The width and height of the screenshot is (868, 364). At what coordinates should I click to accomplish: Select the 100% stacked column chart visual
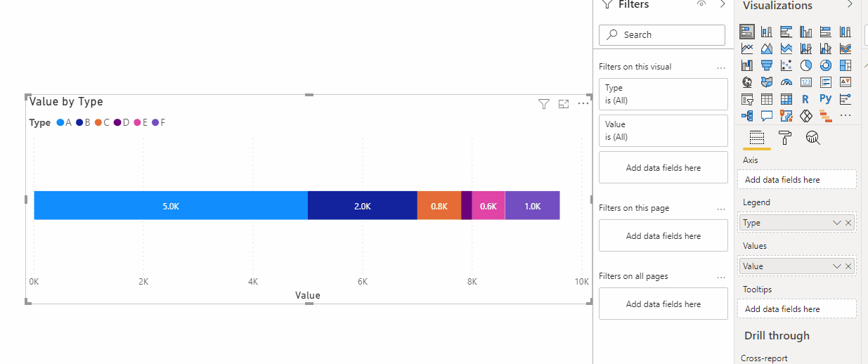[x=846, y=32]
